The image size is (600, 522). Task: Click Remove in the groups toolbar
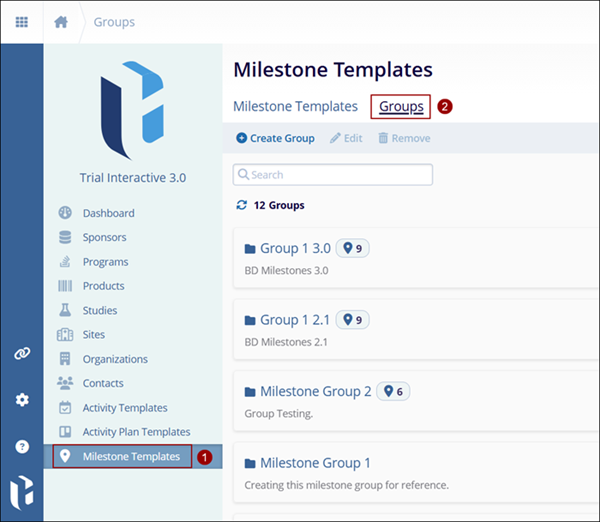click(x=404, y=138)
